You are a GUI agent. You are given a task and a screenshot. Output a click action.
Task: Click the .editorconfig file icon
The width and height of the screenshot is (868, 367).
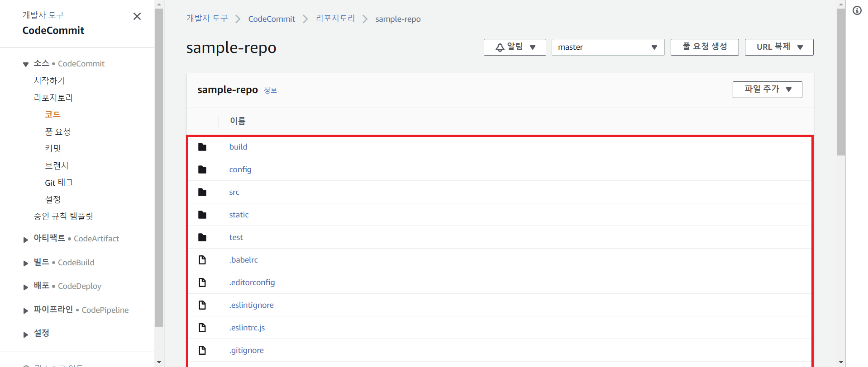[x=202, y=282]
